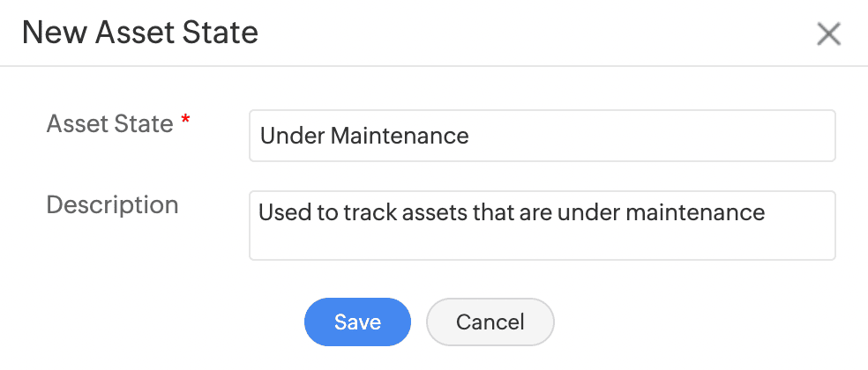Click the Save button

click(x=357, y=322)
